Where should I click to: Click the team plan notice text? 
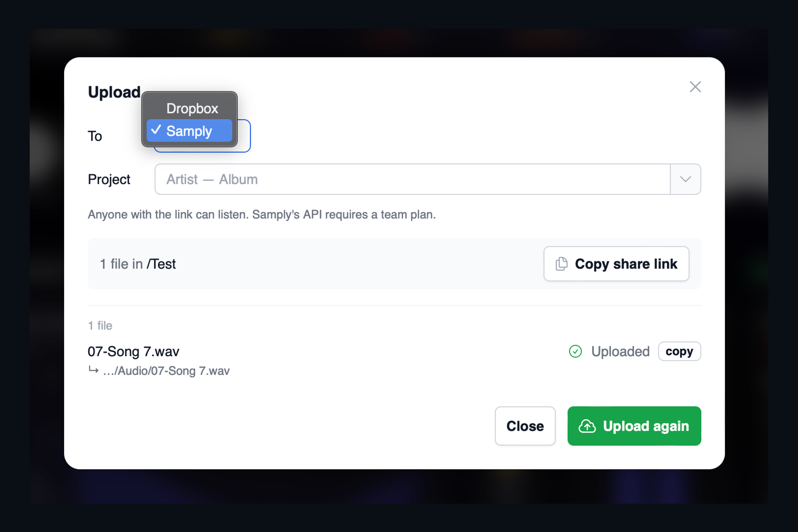[262, 215]
